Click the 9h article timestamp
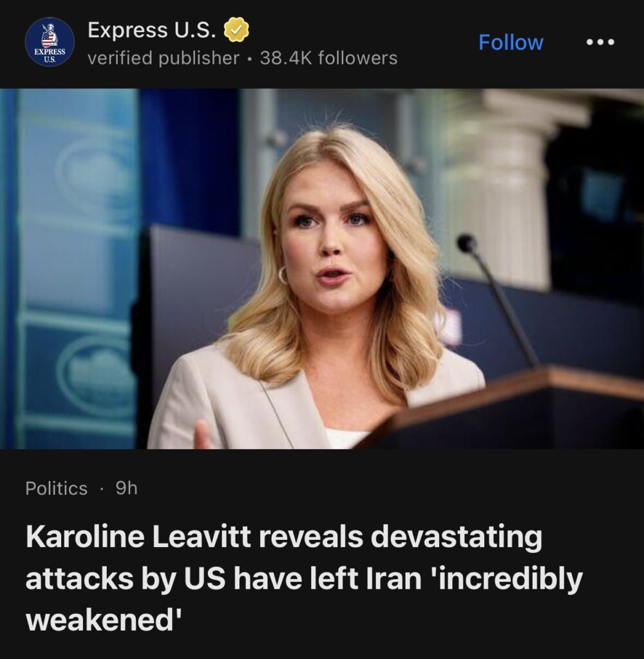Screen dimensions: 644x659 pos(126,488)
